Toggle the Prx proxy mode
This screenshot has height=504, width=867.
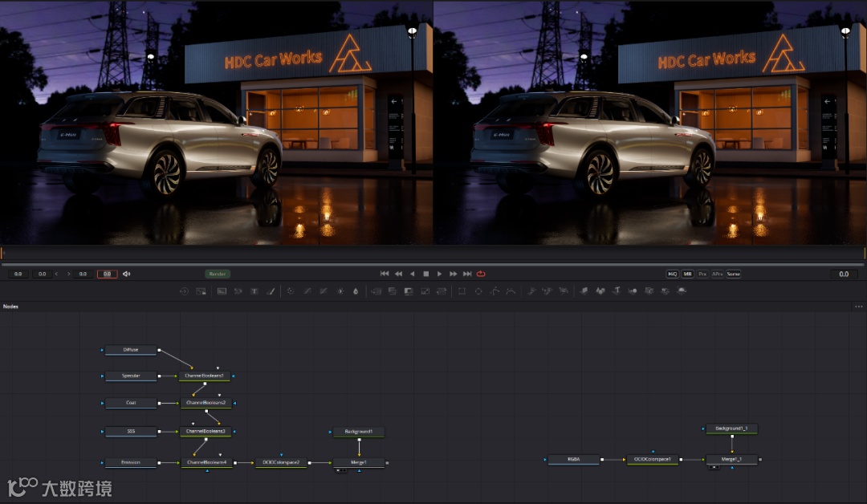(702, 274)
